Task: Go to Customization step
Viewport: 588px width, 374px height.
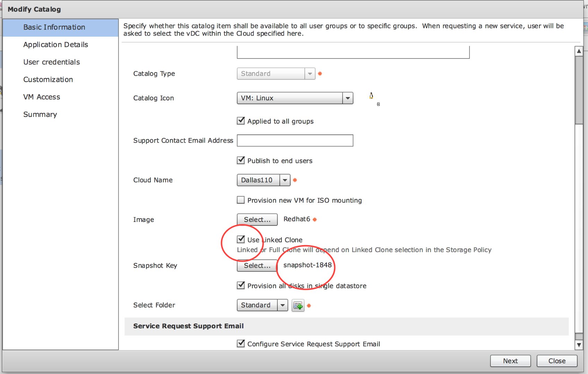Action: coord(61,80)
